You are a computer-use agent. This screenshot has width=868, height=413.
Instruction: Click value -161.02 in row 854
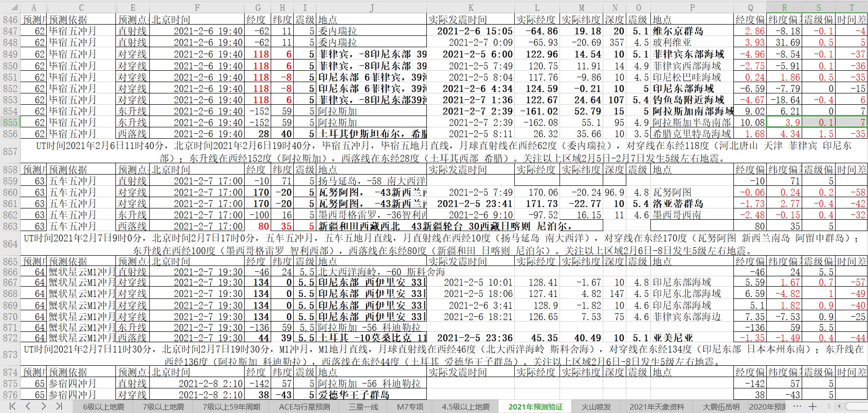(x=537, y=111)
